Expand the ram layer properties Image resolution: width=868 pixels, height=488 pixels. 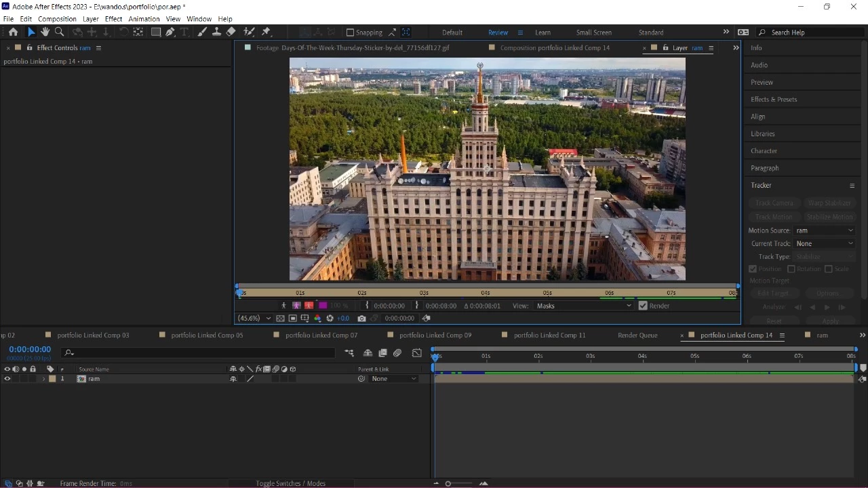44,379
